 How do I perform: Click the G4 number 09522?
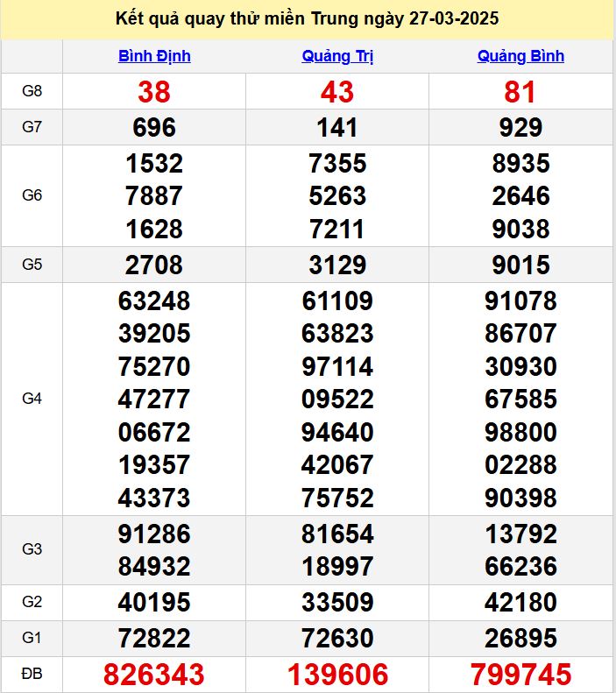[x=337, y=400]
